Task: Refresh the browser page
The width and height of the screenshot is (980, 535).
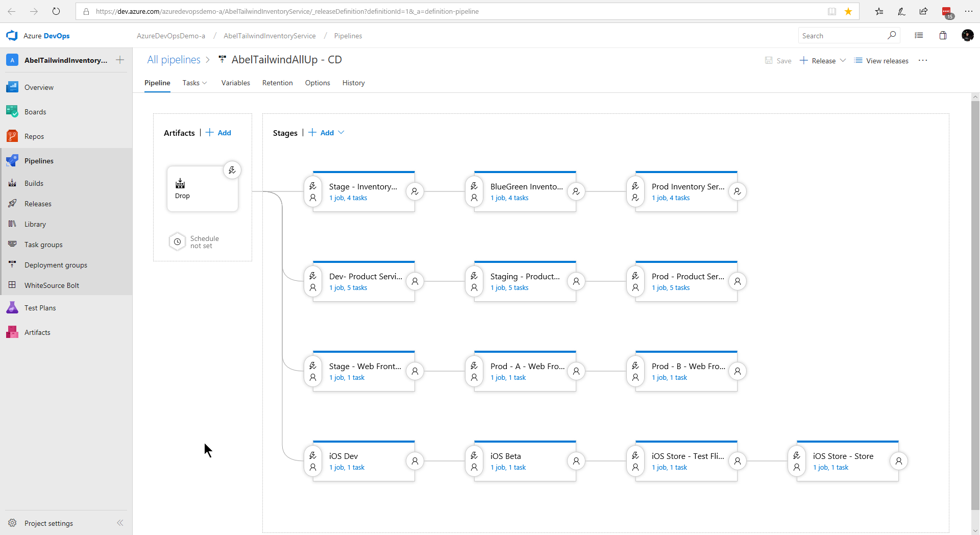Action: [x=56, y=11]
